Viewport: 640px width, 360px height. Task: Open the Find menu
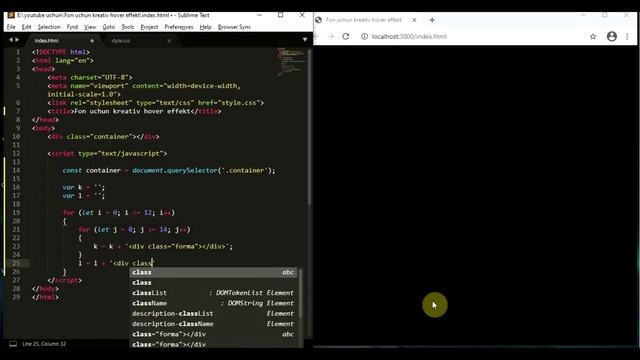tap(72, 27)
